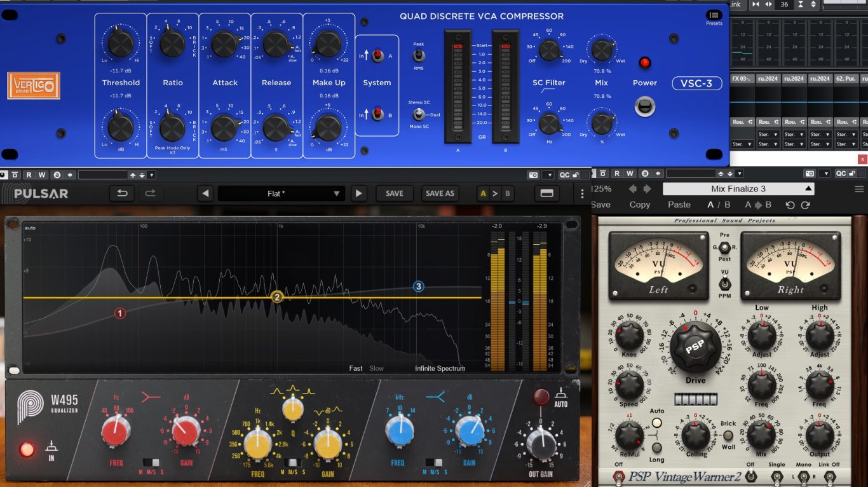Click the Pulsar redo arrow icon
This screenshot has width=868, height=487.
[x=150, y=193]
